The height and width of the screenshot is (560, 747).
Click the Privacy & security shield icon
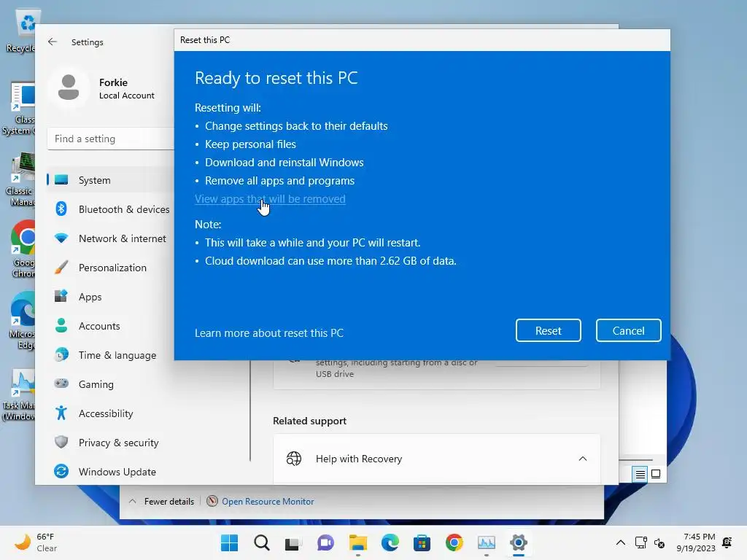[61, 442]
